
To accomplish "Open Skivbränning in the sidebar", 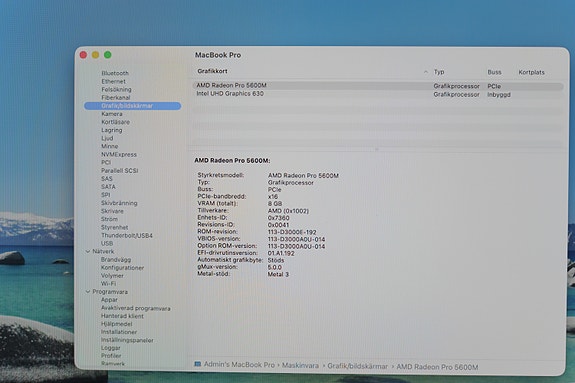I will tap(119, 203).
